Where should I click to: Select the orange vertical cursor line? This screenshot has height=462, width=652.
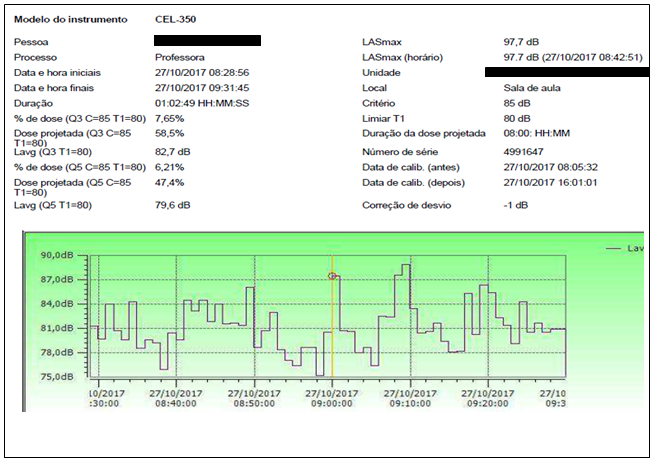pyautogui.click(x=333, y=330)
